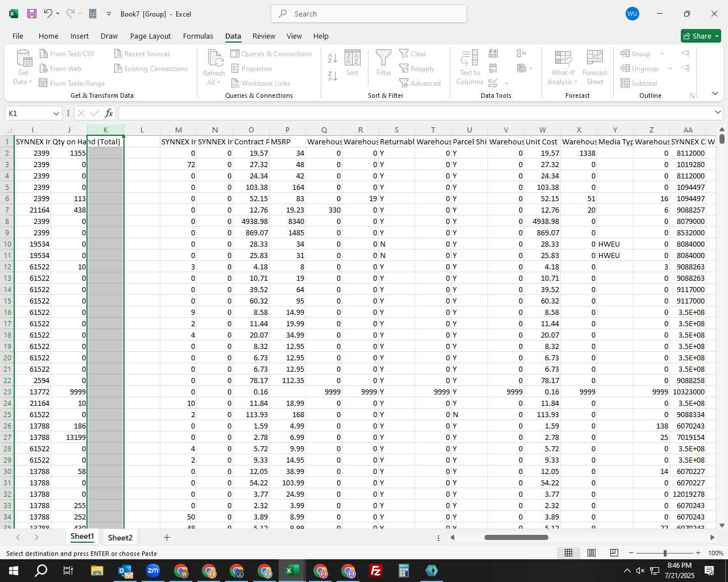Click the Share button
Image resolution: width=728 pixels, height=582 pixels.
click(x=701, y=36)
